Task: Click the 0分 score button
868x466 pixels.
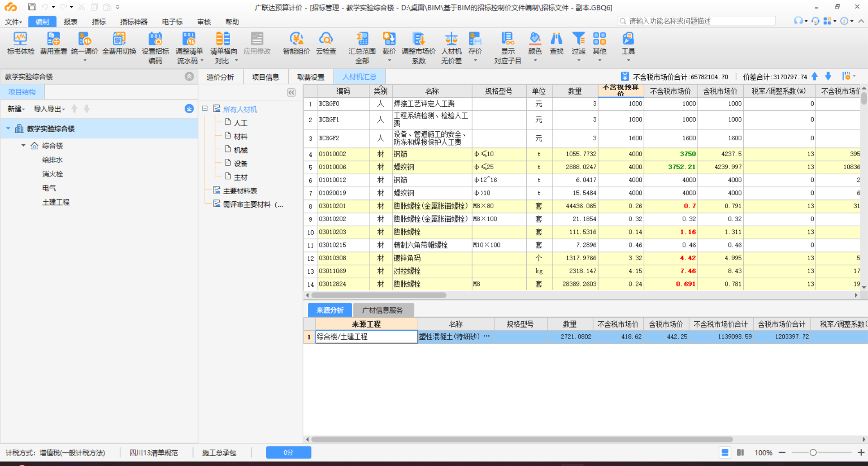Action: tap(288, 452)
